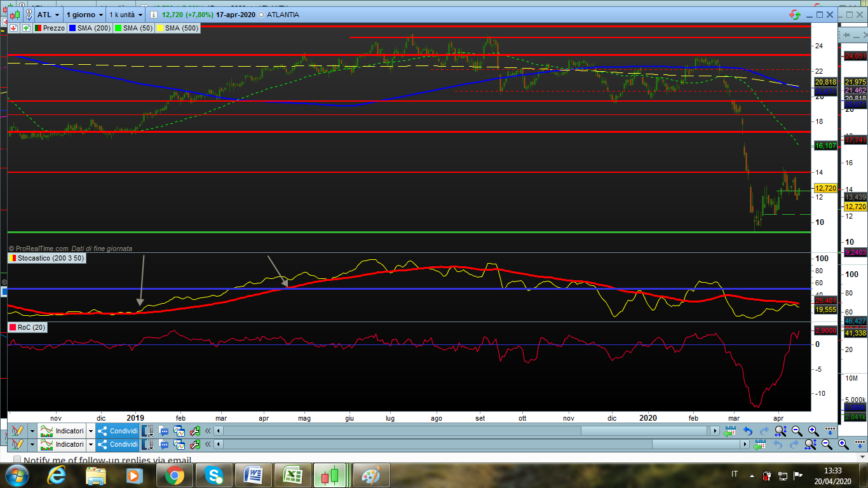Click the info icon beside the price
Viewport: 868px width, 488px height.
click(x=154, y=14)
